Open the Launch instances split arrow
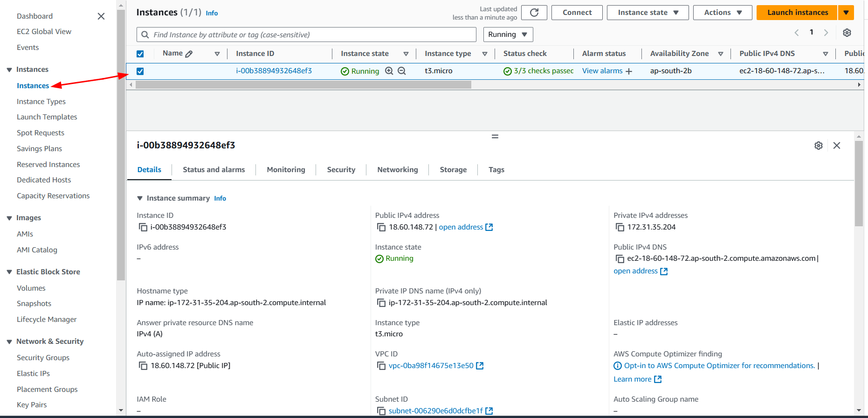The image size is (868, 418). coord(846,13)
